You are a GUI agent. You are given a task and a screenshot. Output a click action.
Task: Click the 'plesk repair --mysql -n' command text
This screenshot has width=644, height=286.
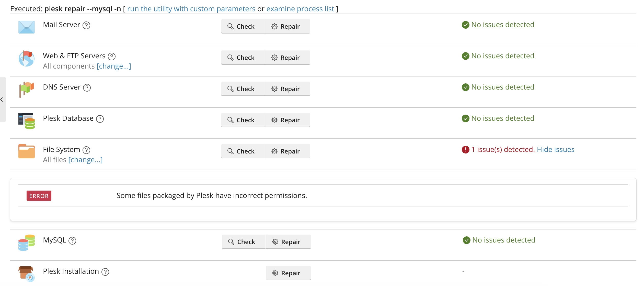(83, 9)
